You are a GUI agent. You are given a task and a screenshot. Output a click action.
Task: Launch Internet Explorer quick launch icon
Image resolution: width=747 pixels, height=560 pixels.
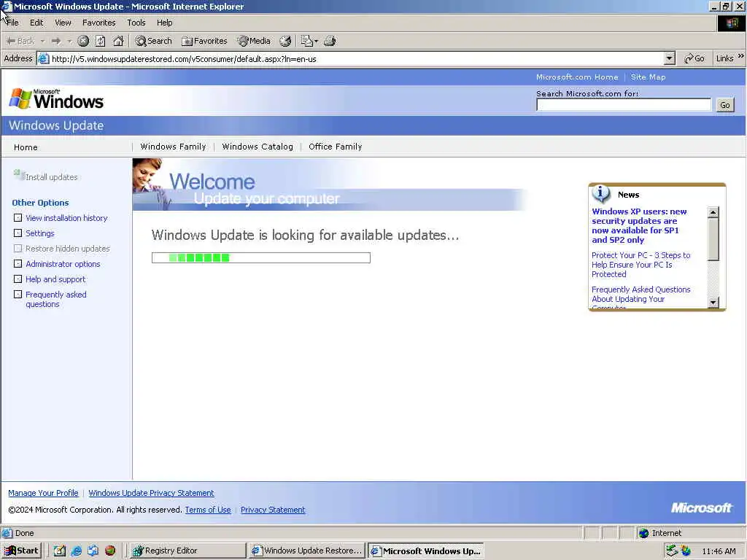76,551
